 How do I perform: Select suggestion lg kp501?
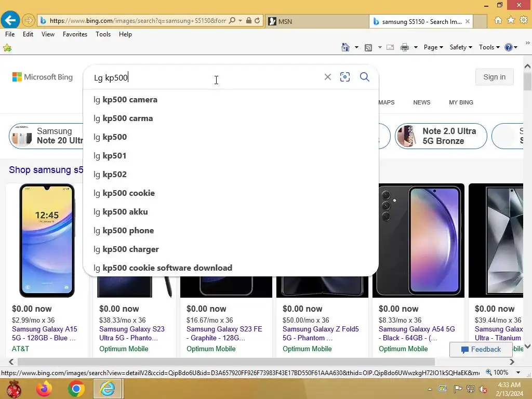231,156
